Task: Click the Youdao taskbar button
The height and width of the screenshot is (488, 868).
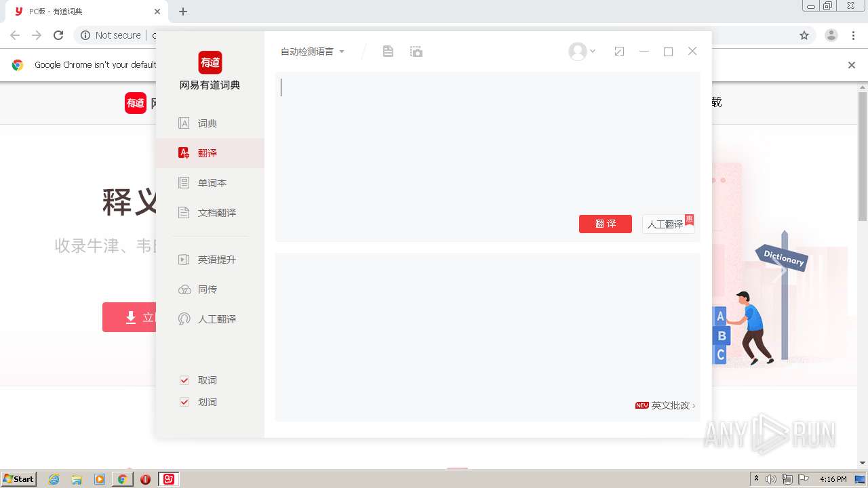Action: click(169, 479)
